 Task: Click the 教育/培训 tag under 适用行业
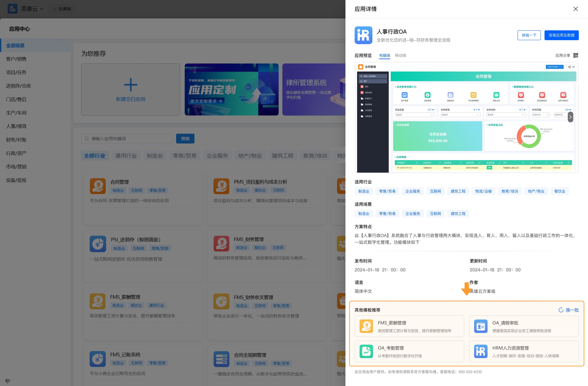(x=510, y=191)
